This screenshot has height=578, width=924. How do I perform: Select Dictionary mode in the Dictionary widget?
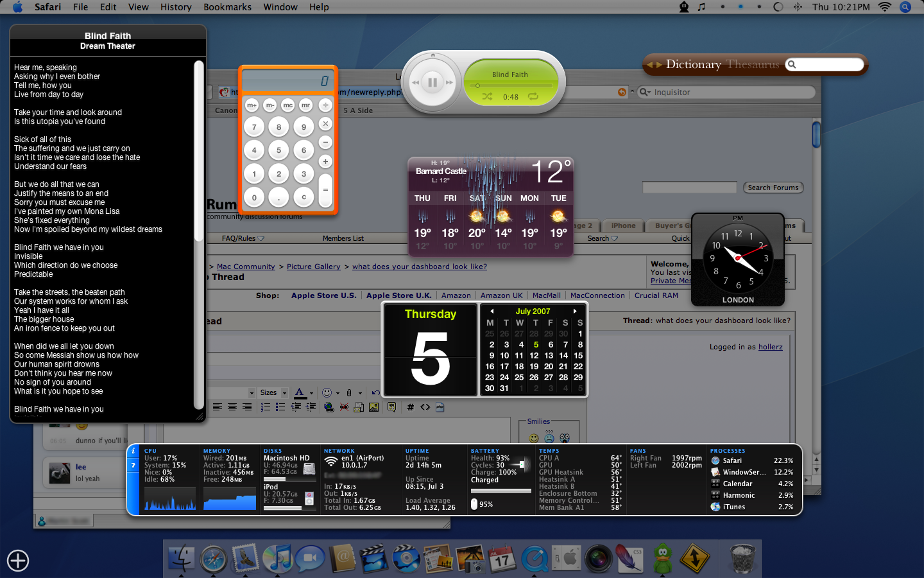point(693,64)
